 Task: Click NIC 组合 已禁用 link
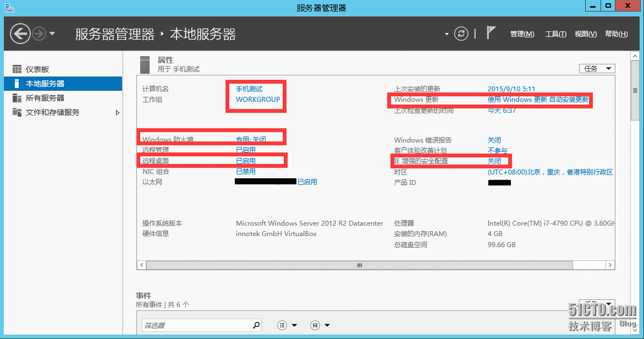pos(246,172)
